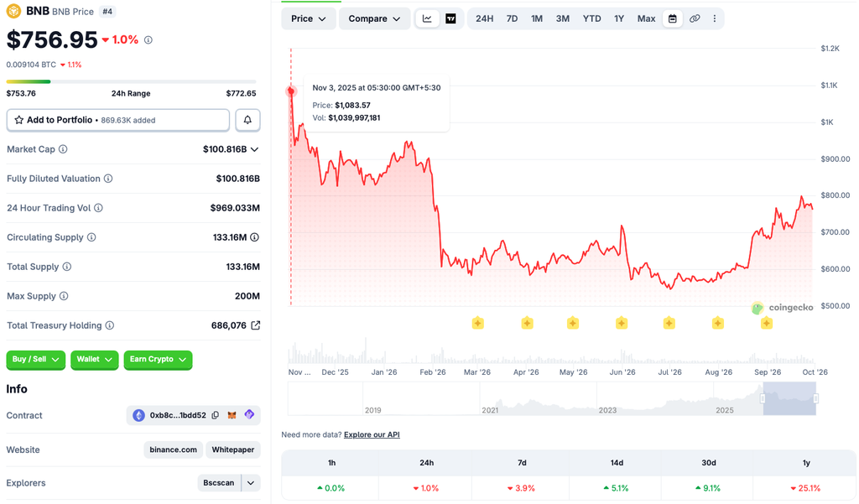Viewport: 859px width, 504px height.
Task: Click the star icon in Add to Portfolio
Action: [19, 120]
